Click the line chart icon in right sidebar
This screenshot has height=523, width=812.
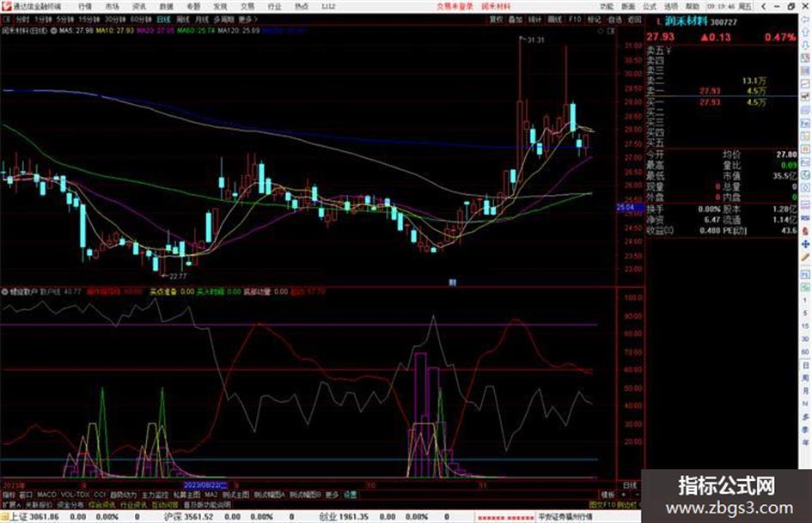805,83
